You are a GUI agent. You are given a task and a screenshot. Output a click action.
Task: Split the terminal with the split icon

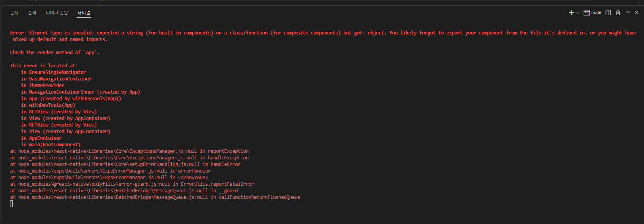(x=608, y=13)
